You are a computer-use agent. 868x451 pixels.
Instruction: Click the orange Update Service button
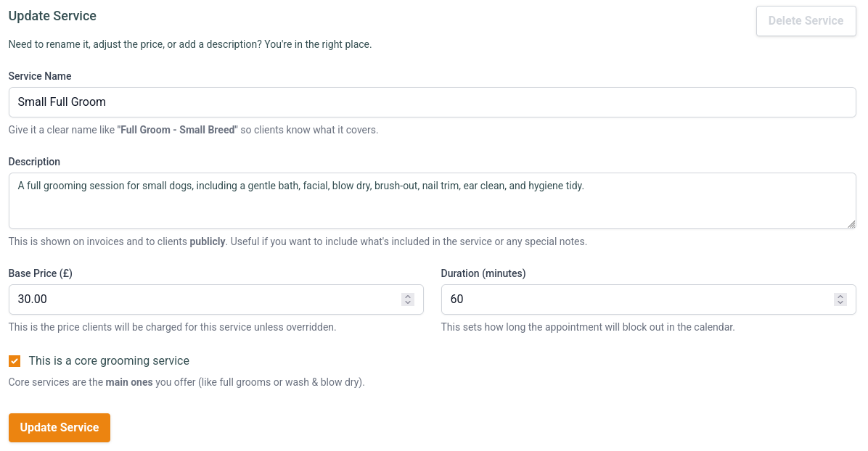(60, 428)
